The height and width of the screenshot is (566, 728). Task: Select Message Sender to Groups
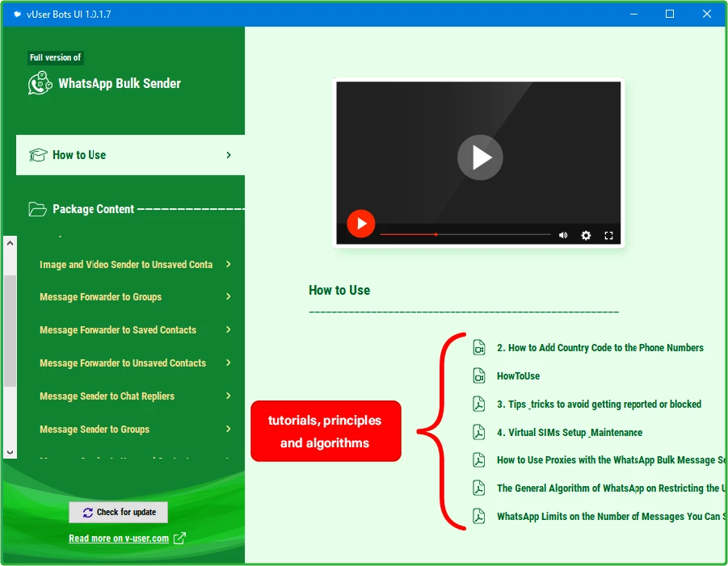click(x=95, y=430)
